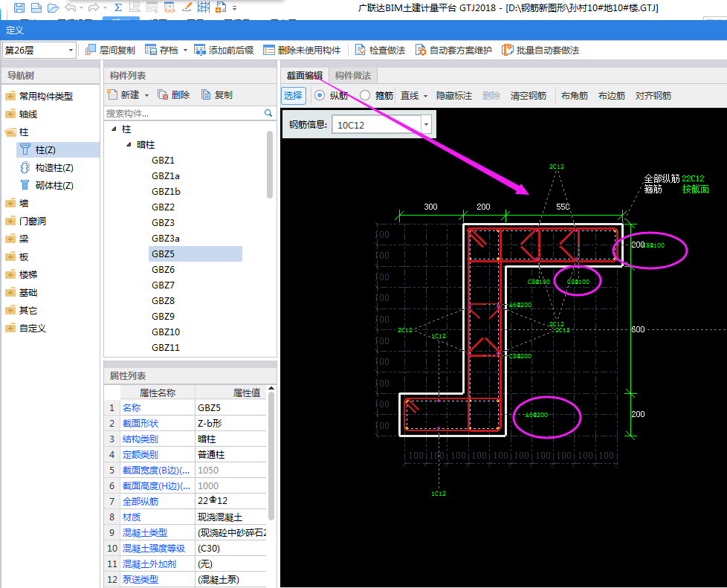Expand 墙 folder in navigation tree
727x588 pixels.
coord(10,203)
